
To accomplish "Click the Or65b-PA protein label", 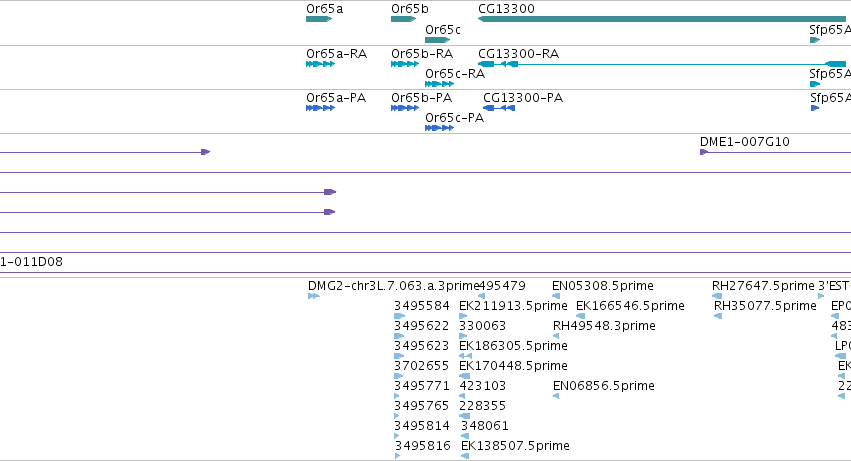I will pos(422,98).
